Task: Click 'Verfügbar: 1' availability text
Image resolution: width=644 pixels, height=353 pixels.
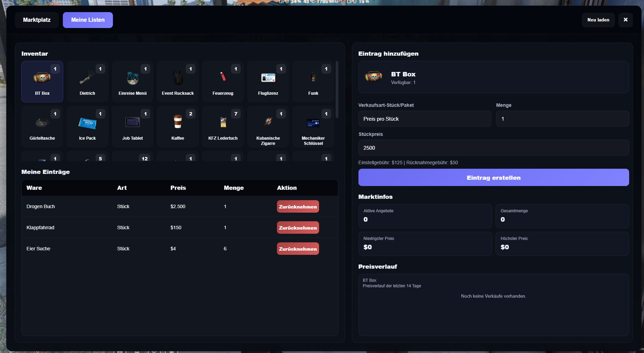Action: point(403,83)
